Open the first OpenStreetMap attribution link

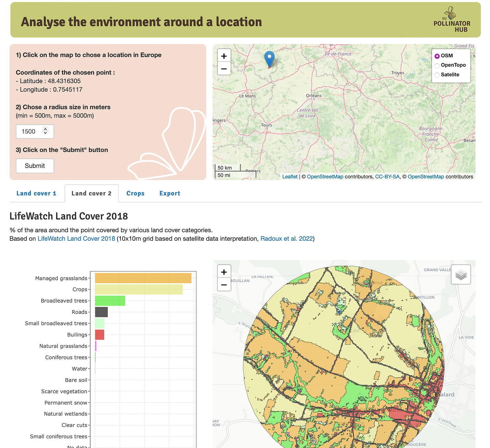point(325,177)
